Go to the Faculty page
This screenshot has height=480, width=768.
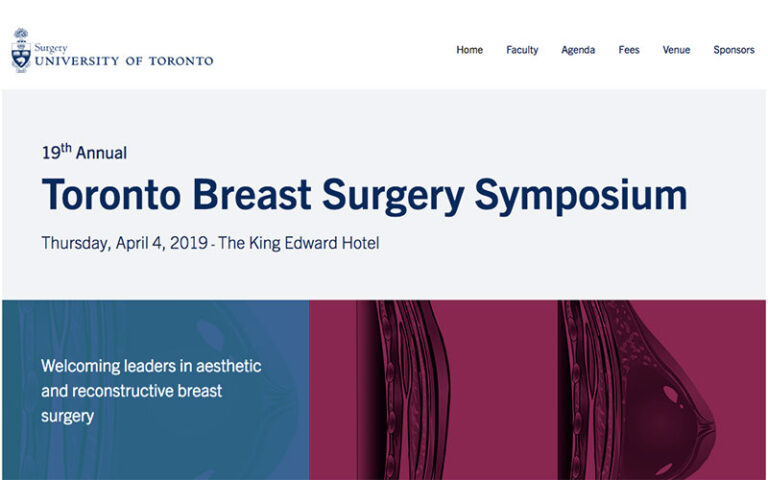tap(522, 50)
